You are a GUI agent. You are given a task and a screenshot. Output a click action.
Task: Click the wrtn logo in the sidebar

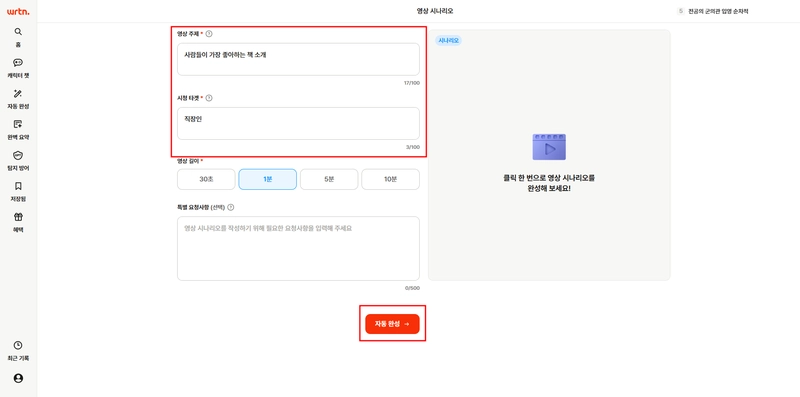[18, 11]
